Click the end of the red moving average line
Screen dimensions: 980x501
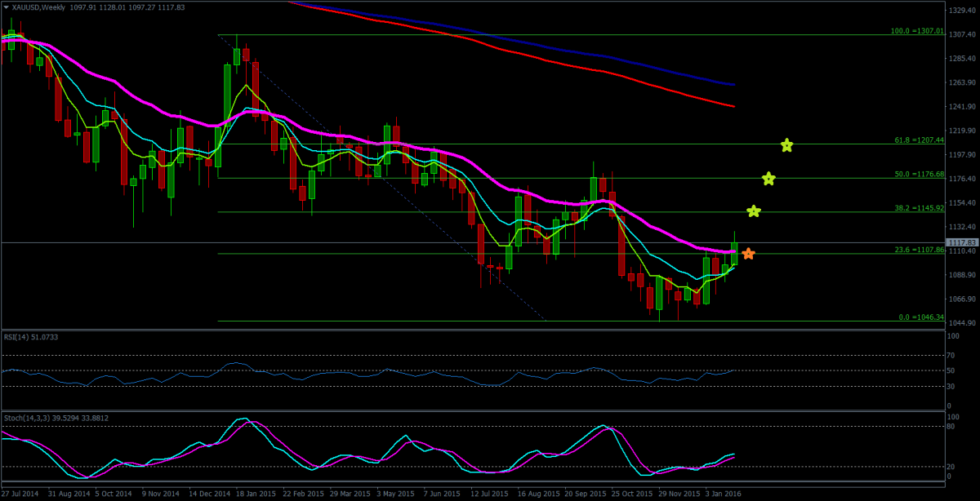(x=734, y=107)
